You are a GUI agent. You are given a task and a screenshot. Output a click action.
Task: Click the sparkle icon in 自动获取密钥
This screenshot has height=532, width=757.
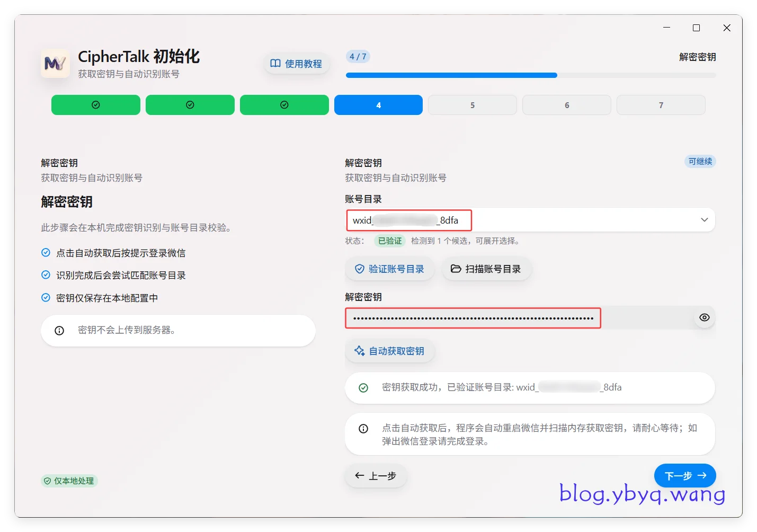[360, 351]
